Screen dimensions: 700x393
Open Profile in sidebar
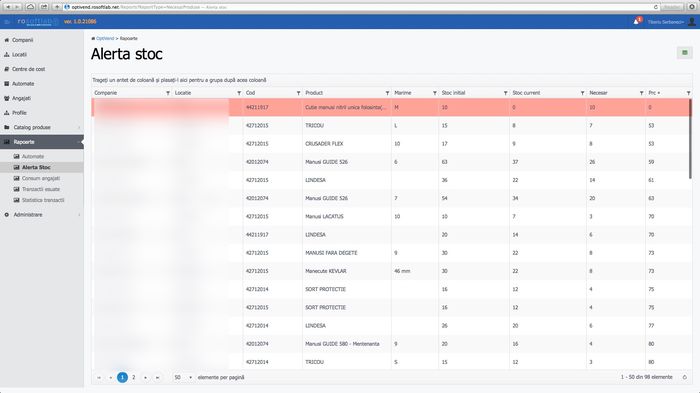coord(42,113)
